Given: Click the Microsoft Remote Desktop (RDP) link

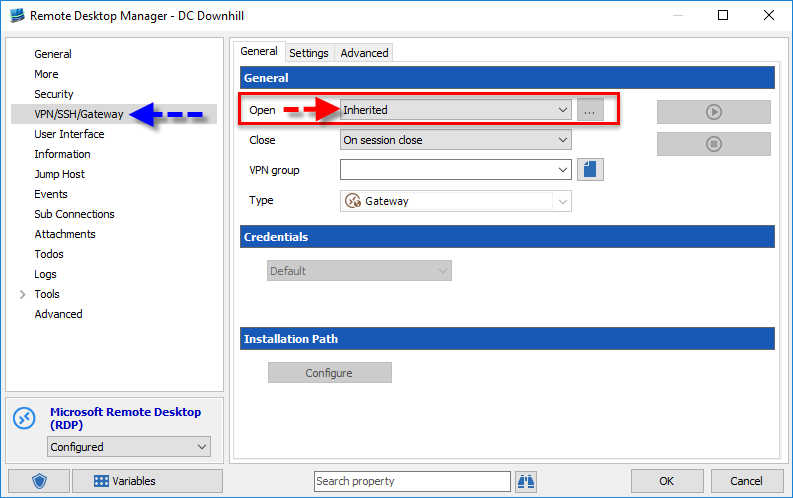Looking at the screenshot, I should [125, 419].
